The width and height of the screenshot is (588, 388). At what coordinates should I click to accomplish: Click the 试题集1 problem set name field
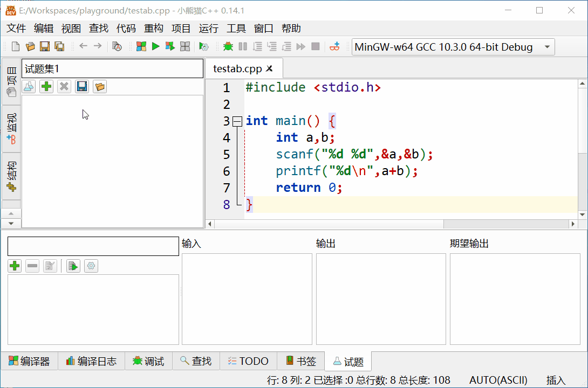tap(112, 69)
